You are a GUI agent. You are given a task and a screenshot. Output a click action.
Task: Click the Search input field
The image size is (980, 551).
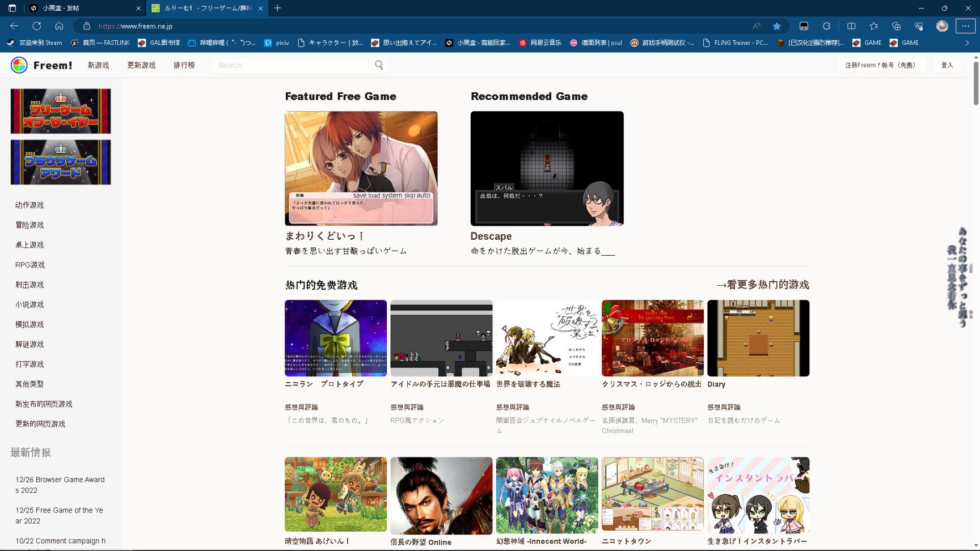click(292, 65)
